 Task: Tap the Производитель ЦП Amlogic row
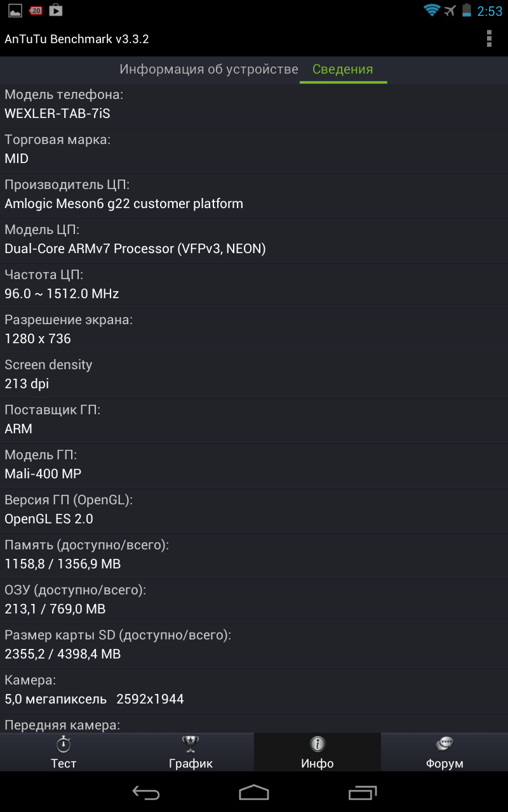tap(254, 195)
